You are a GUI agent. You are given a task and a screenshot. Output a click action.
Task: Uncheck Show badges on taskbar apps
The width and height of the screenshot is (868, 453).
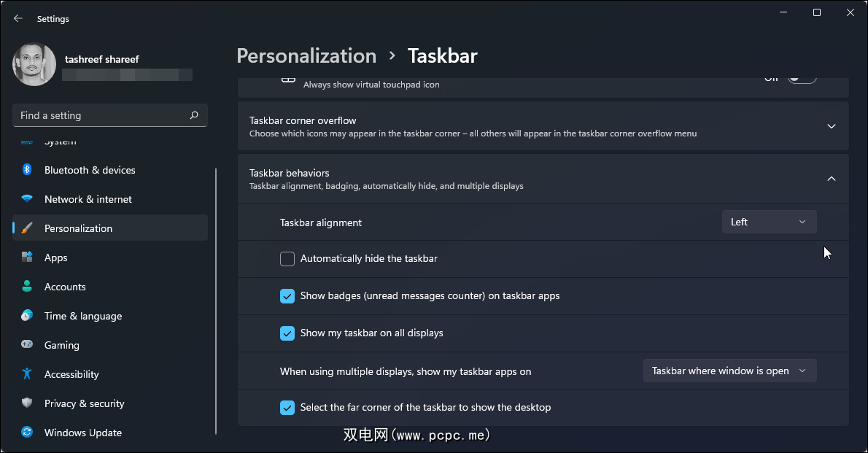[x=287, y=296]
